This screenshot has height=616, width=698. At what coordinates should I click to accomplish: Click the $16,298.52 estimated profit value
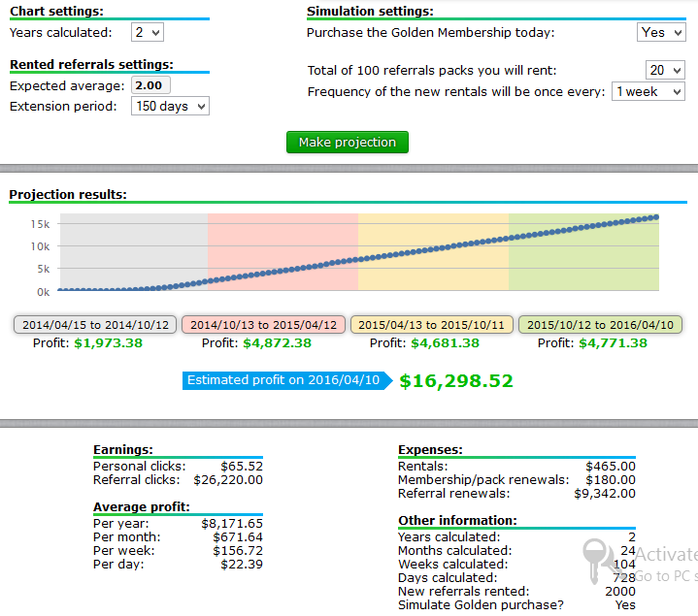(456, 380)
